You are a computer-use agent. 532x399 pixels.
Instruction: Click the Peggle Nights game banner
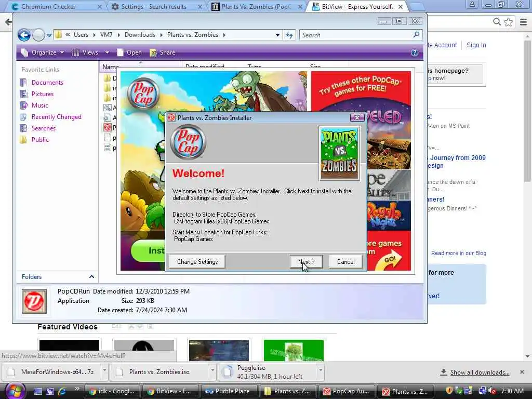point(389,216)
